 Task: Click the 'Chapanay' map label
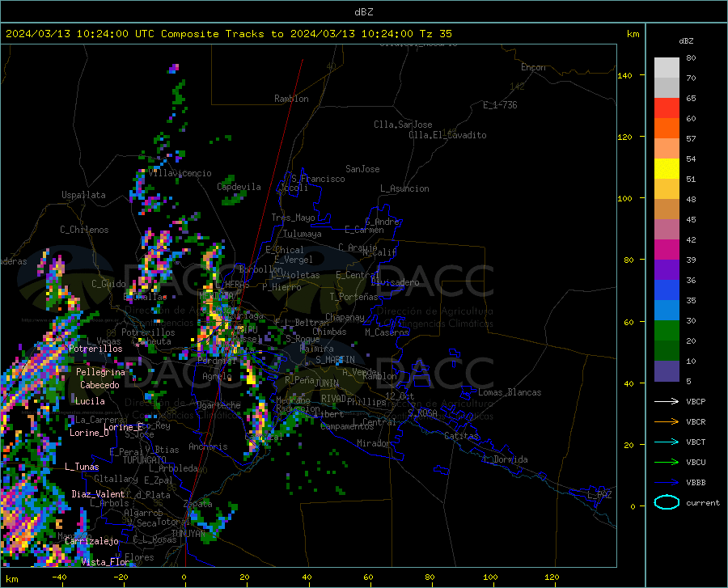(345, 317)
